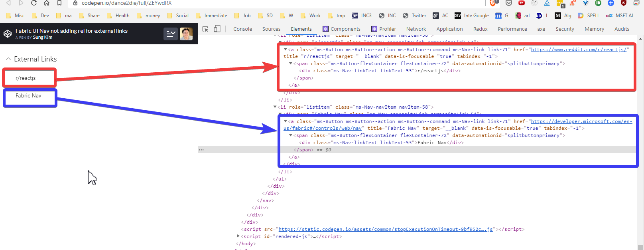Image resolution: width=644 pixels, height=250 pixels.
Task: Click the browser back arrow
Action: point(8,3)
